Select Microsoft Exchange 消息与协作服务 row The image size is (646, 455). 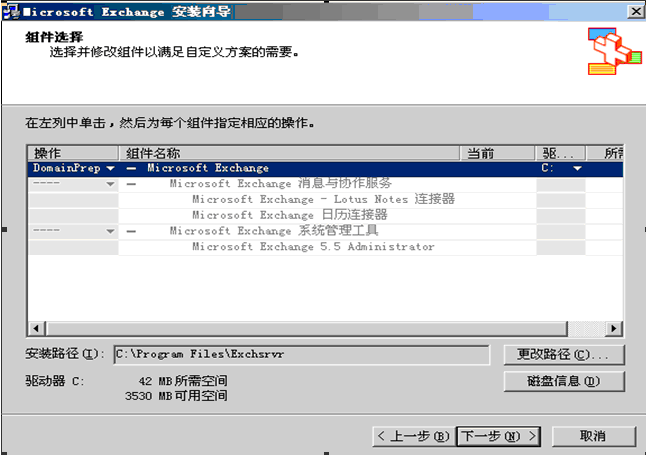tap(325, 184)
